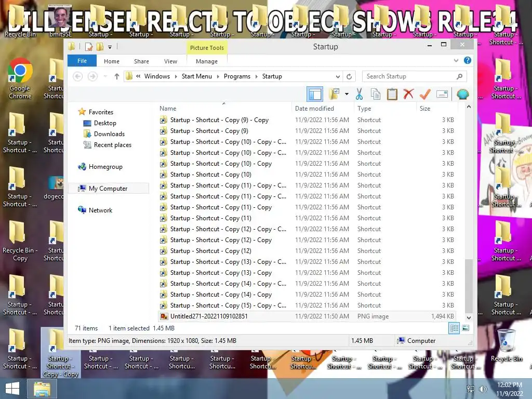
Task: Select file 'Untitled271-20221109102851'
Action: click(307, 316)
